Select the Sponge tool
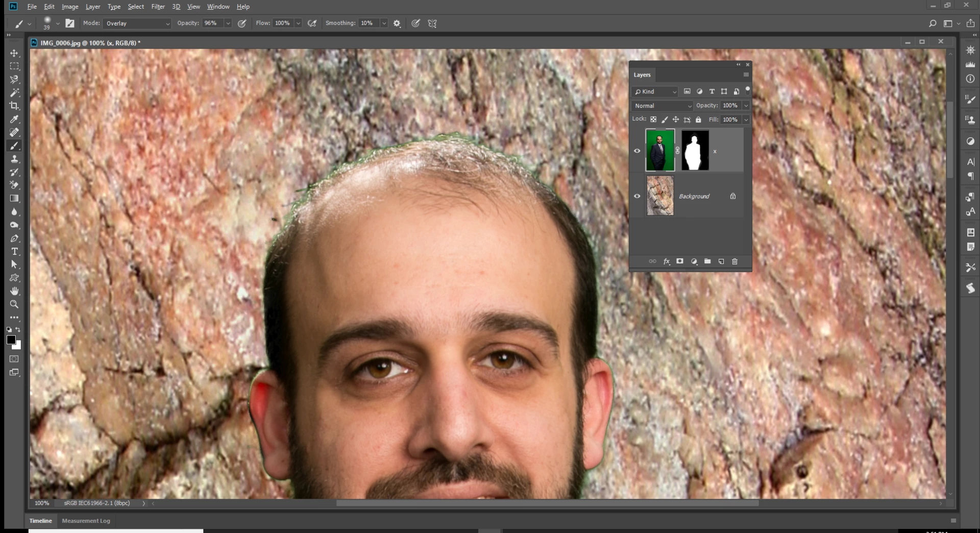Screen dimensions: 980x533 (14, 225)
